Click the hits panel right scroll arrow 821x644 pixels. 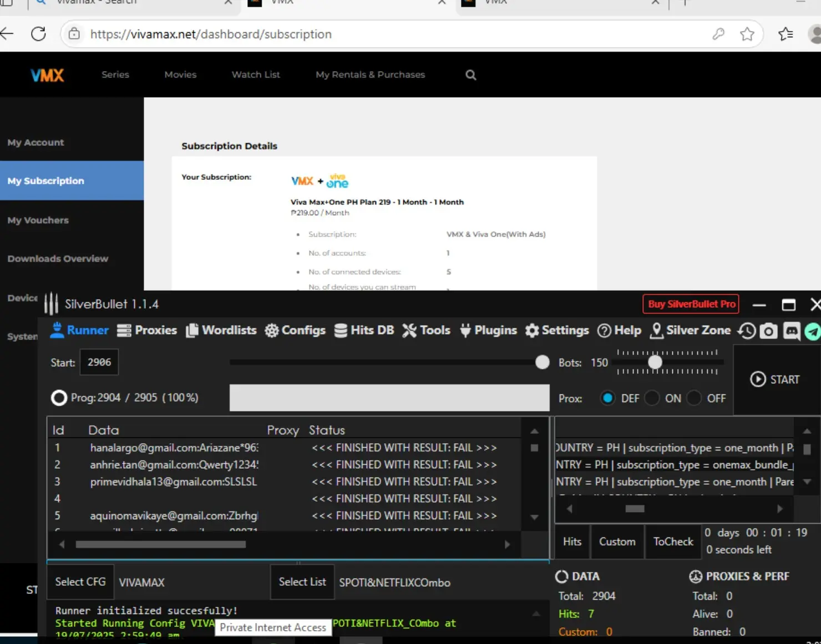click(780, 509)
